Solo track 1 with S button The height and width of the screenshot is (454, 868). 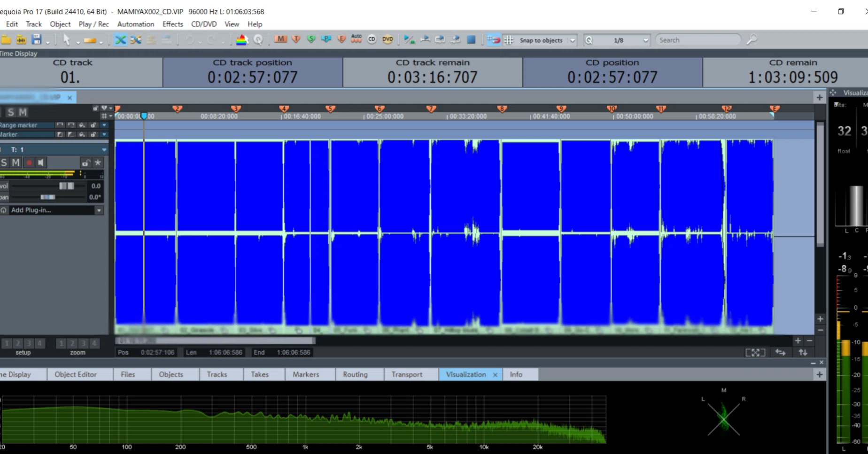coord(4,162)
